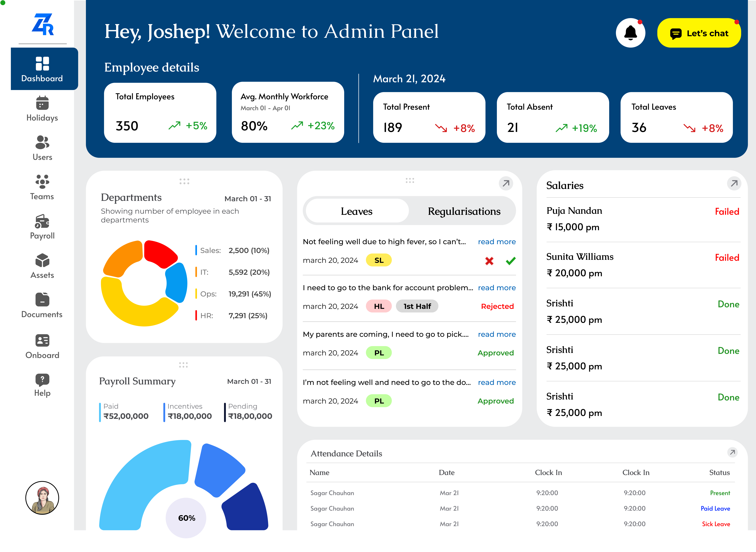Image resolution: width=756 pixels, height=552 pixels.
Task: Click the Help question mark icon
Action: click(x=42, y=379)
